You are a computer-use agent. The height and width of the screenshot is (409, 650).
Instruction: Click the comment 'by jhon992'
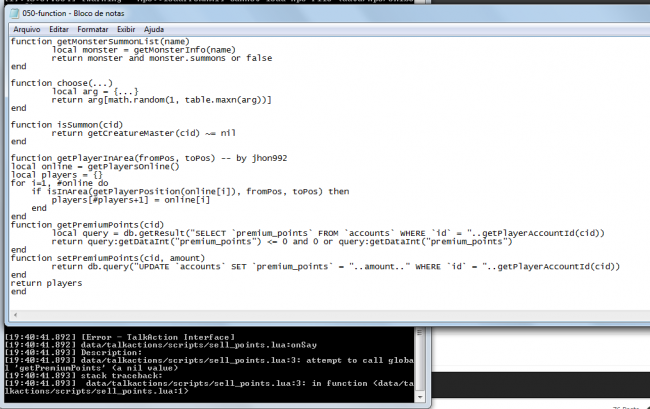coord(262,158)
